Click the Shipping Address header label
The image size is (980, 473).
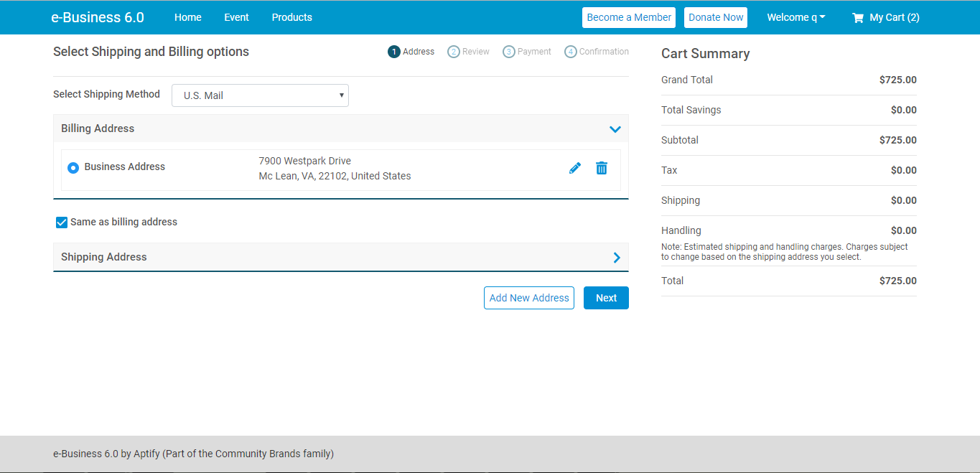[104, 257]
